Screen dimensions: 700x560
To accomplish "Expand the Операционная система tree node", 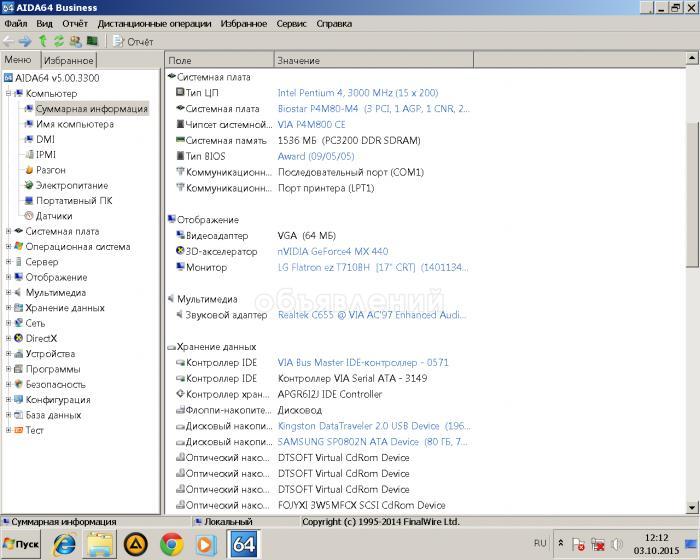I will 9,247.
